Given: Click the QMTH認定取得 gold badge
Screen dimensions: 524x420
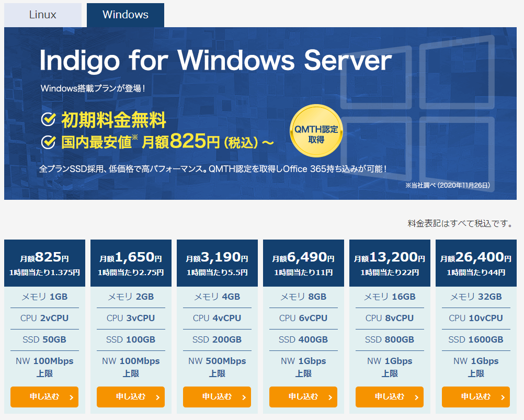Looking at the screenshot, I should (316, 131).
